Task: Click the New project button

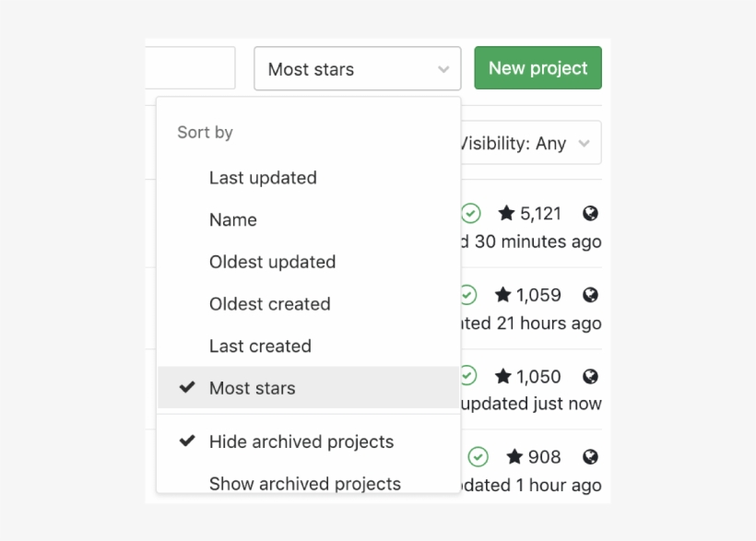Action: (x=537, y=67)
